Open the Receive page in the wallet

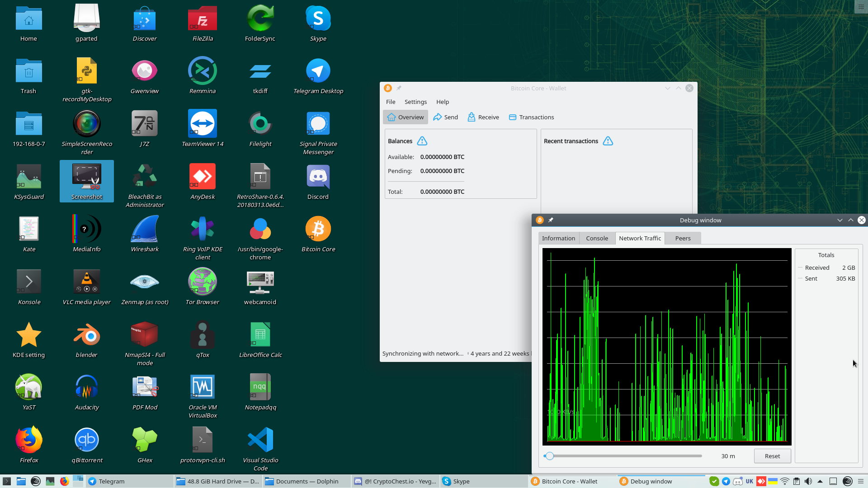(483, 117)
